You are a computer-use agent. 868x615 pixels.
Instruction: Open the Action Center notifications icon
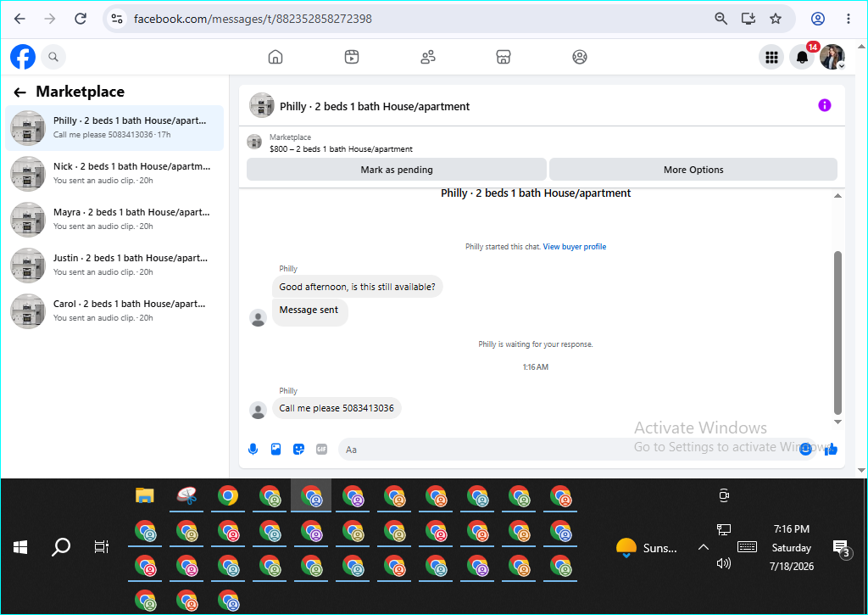point(841,549)
